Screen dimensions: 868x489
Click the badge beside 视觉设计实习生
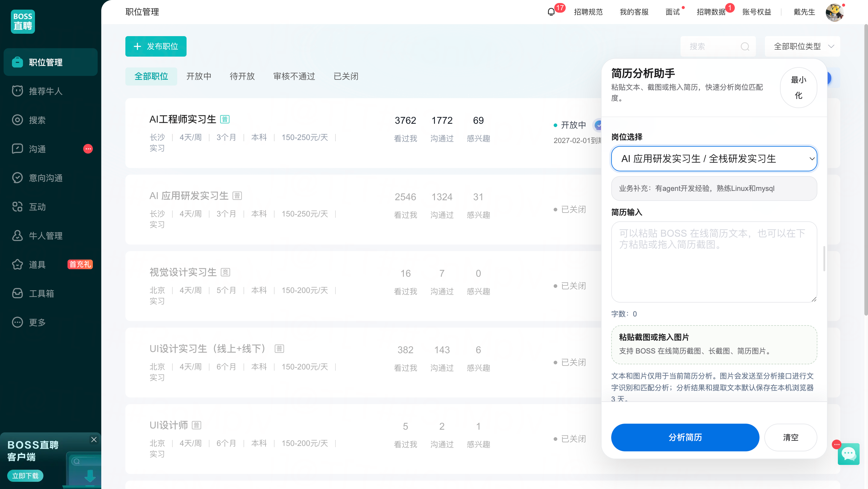point(225,272)
